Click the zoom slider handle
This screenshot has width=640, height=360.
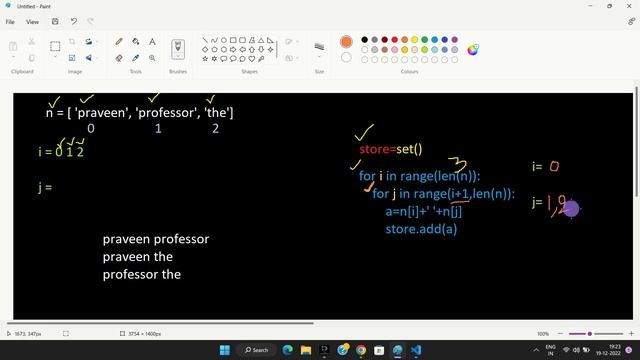(589, 334)
